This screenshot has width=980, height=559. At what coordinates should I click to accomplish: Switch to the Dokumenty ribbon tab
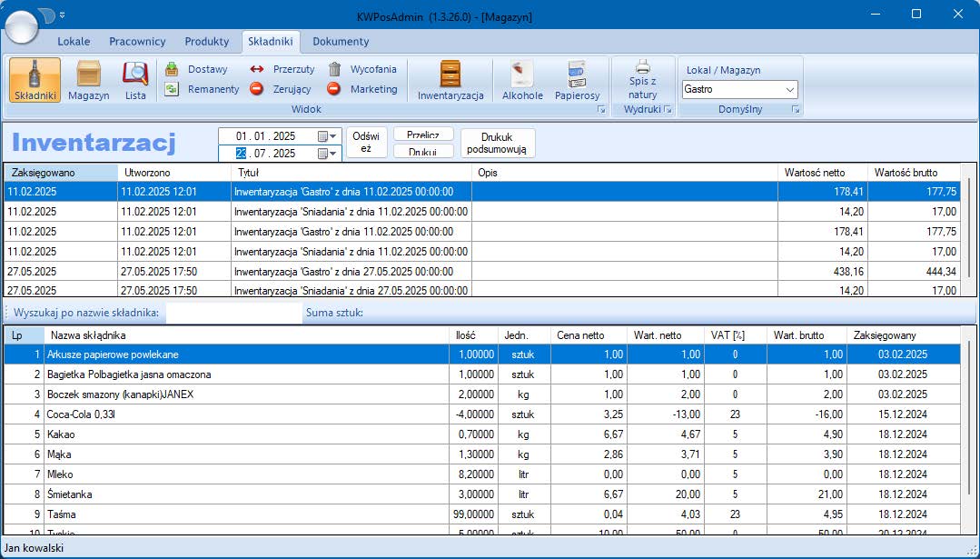[x=341, y=41]
